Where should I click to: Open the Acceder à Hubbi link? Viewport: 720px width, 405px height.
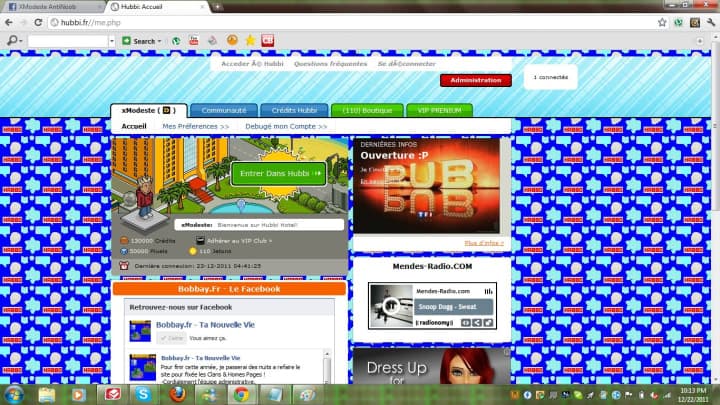click(x=252, y=64)
